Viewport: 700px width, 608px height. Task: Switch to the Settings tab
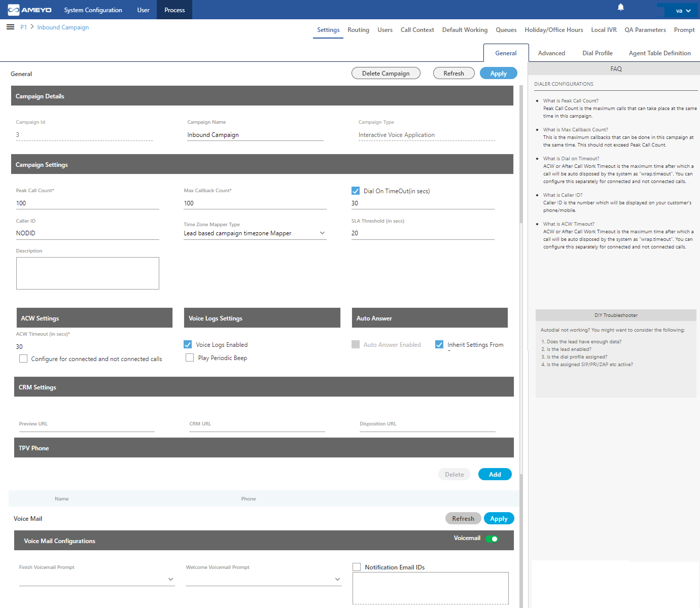(x=328, y=30)
